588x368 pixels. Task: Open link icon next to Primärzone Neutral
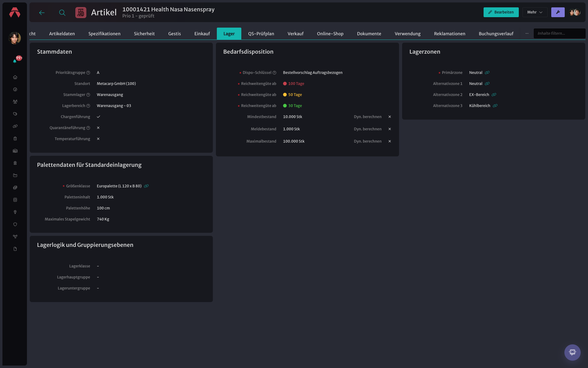pos(487,73)
